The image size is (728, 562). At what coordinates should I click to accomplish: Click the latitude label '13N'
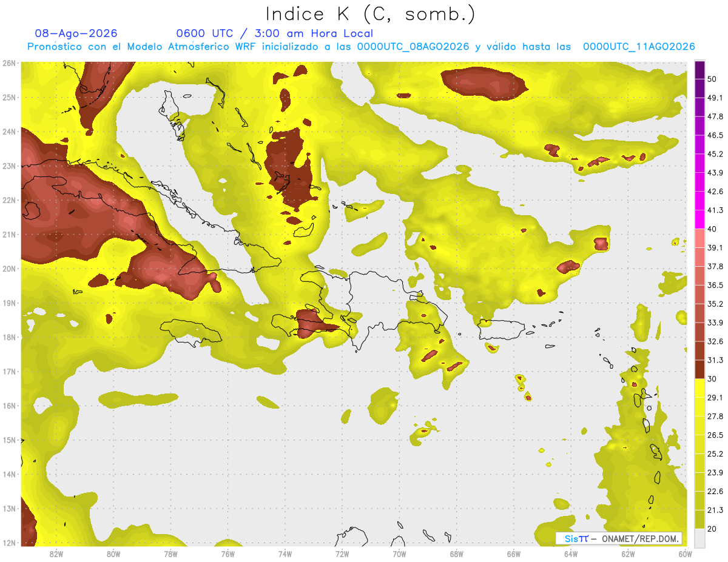[9, 509]
